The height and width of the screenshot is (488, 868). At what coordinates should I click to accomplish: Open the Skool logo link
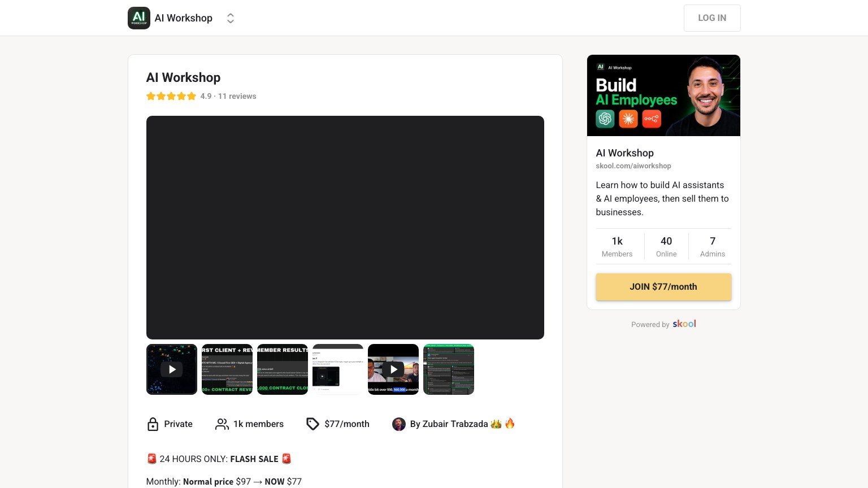tap(684, 324)
